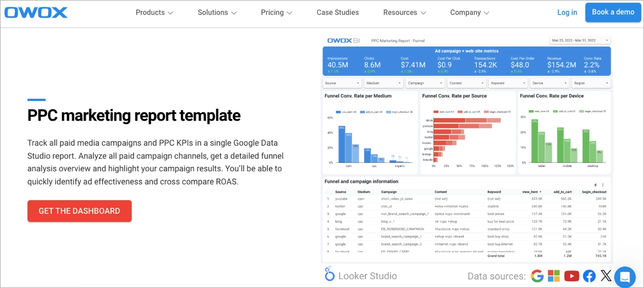644x288 pixels.
Task: Click the 'starlink' keyword cell
Action: point(494,206)
